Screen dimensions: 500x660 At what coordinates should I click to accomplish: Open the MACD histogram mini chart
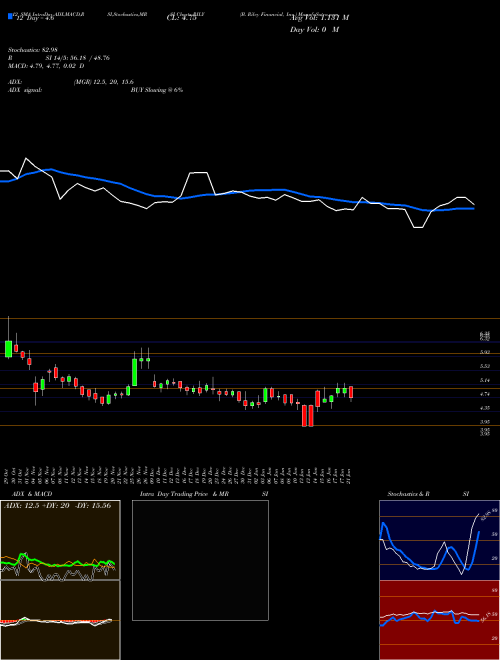point(60,620)
